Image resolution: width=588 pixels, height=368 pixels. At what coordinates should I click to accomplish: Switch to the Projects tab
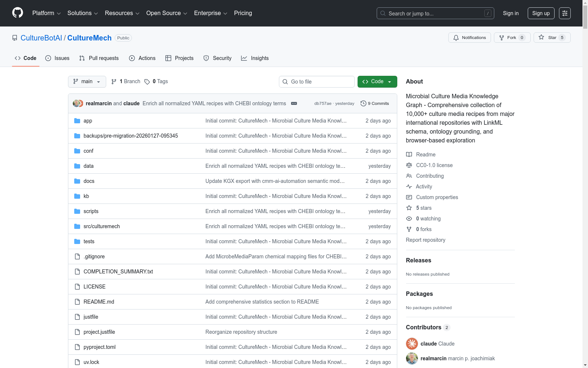(179, 58)
